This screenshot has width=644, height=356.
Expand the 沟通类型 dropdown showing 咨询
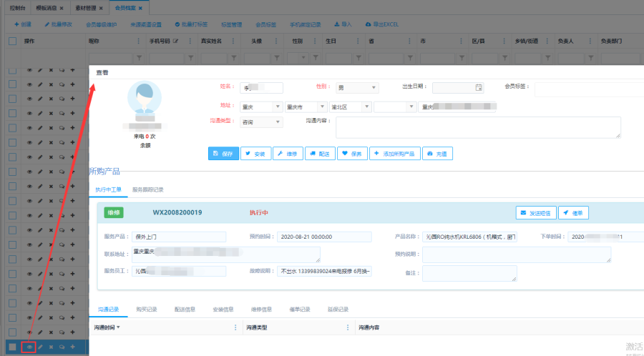coord(262,122)
